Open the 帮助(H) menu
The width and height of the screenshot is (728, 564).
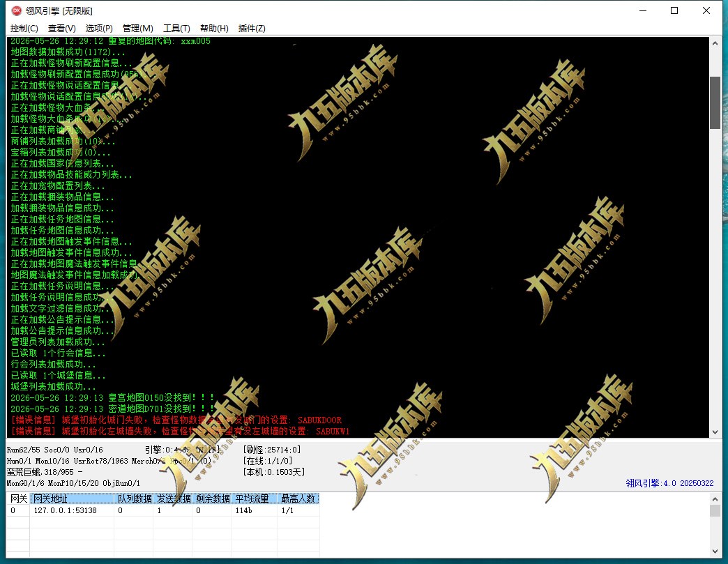pyautogui.click(x=214, y=29)
